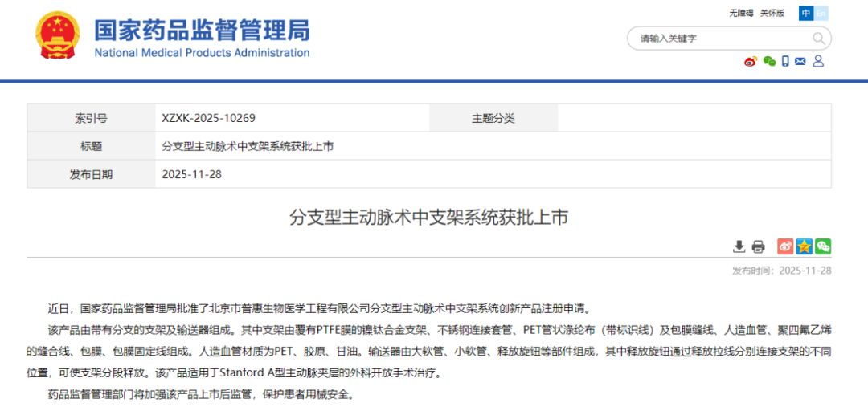Share article to WeChat green icon
The width and height of the screenshot is (868, 411).
click(823, 246)
